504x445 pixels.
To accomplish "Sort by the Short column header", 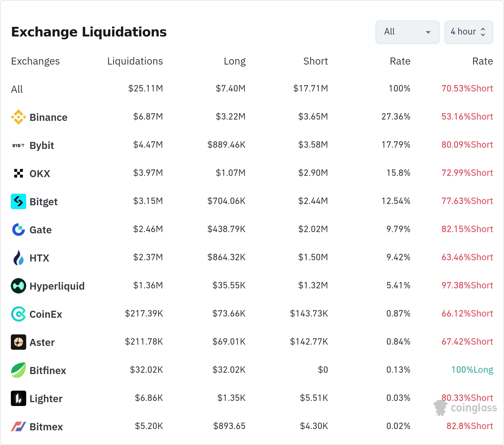I will pyautogui.click(x=315, y=61).
